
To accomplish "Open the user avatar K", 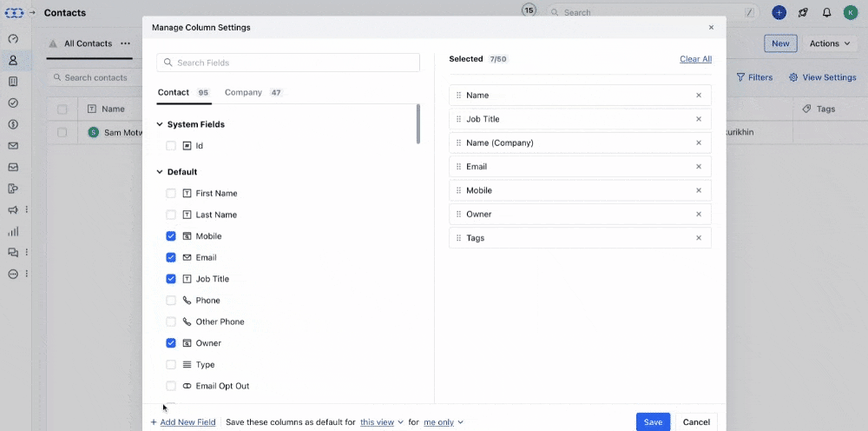I will click(851, 13).
